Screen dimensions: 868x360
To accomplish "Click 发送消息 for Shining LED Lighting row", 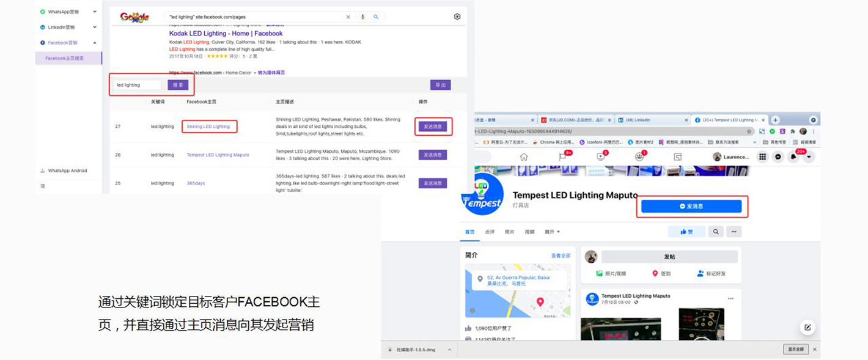I will tap(433, 127).
